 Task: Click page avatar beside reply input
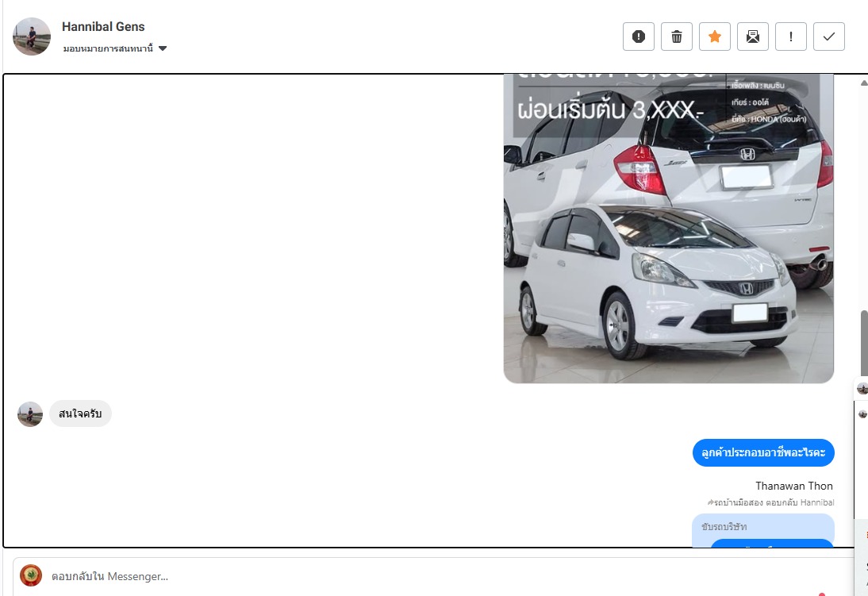point(31,575)
